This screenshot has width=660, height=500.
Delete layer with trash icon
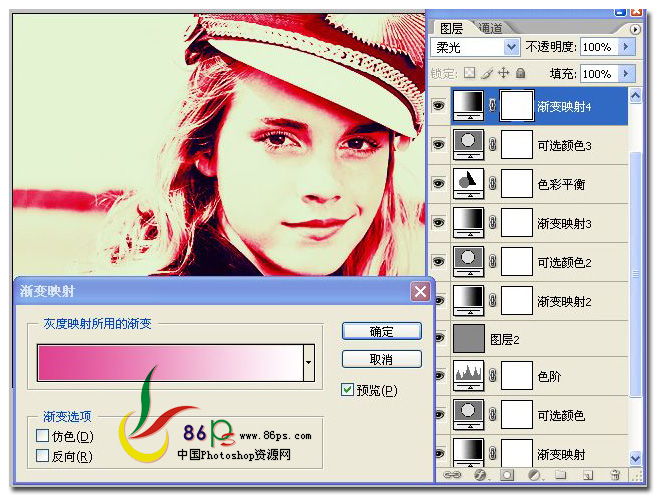[615, 475]
